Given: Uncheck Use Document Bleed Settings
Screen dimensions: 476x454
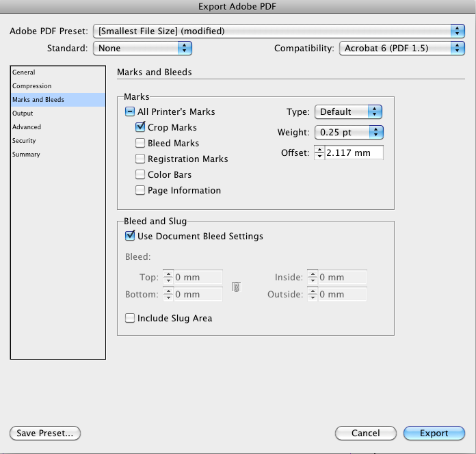Looking at the screenshot, I should (130, 236).
